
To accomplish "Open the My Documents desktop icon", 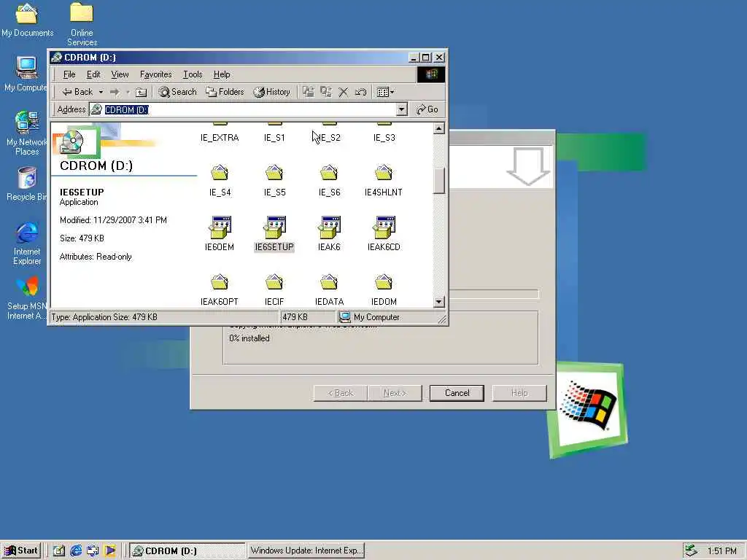I will pos(27,19).
